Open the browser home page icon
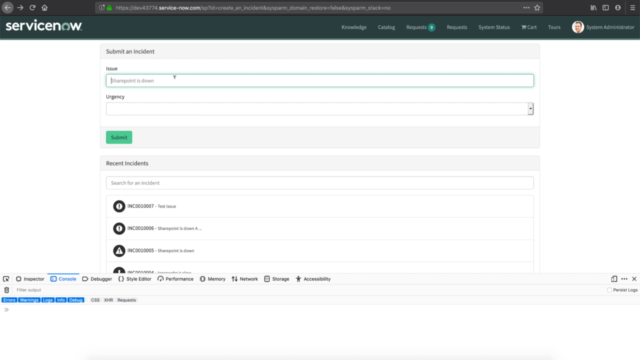Viewport: 640px width, 360px height. pos(44,8)
